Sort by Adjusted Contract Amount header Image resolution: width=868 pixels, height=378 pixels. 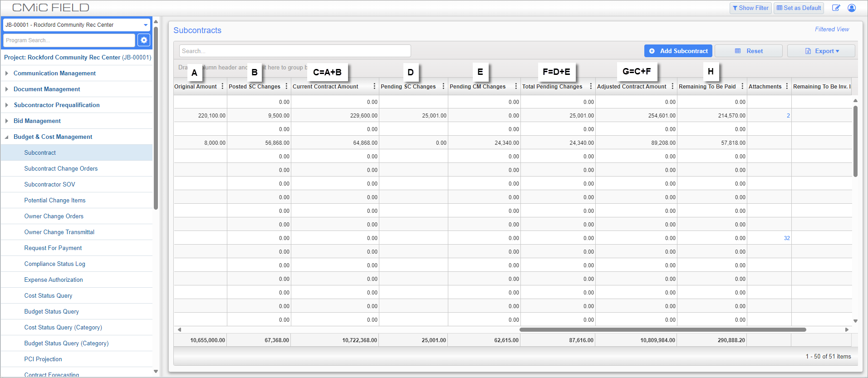tap(632, 86)
